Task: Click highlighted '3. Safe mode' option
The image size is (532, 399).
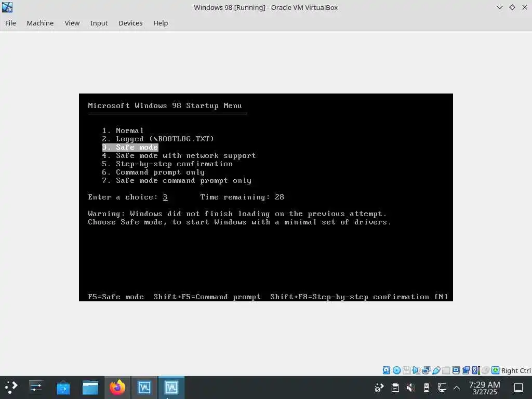Action: pyautogui.click(x=130, y=147)
